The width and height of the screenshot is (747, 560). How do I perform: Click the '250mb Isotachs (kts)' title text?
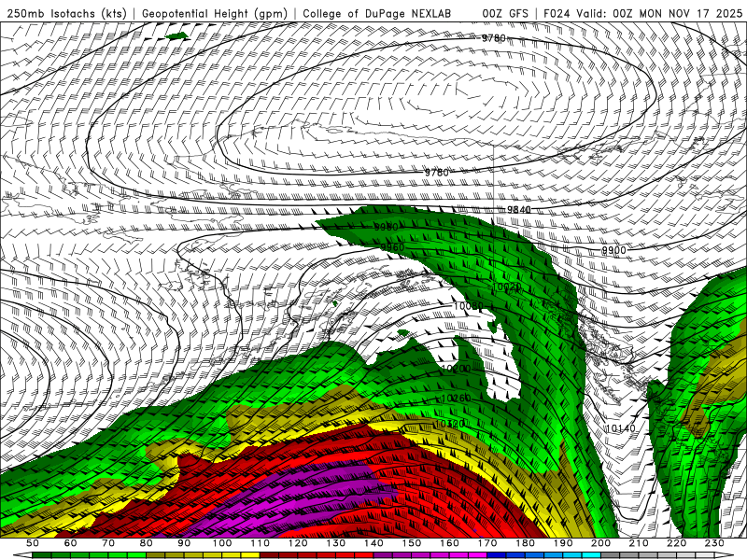click(x=66, y=14)
